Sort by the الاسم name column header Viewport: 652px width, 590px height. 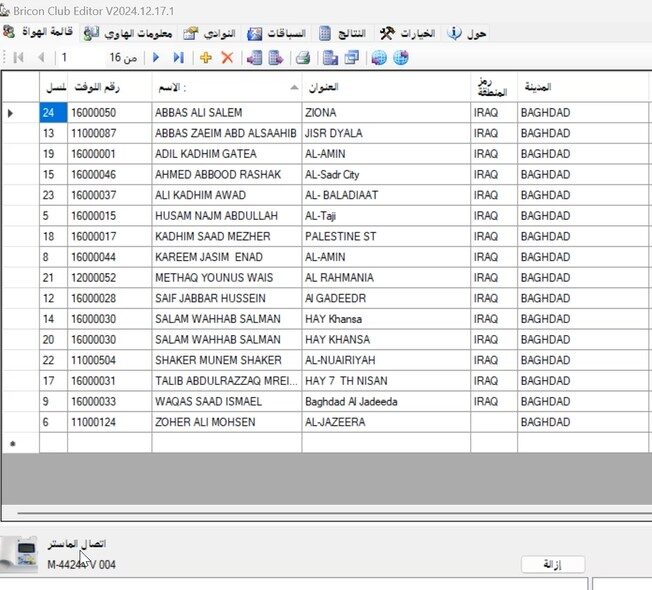[x=225, y=88]
